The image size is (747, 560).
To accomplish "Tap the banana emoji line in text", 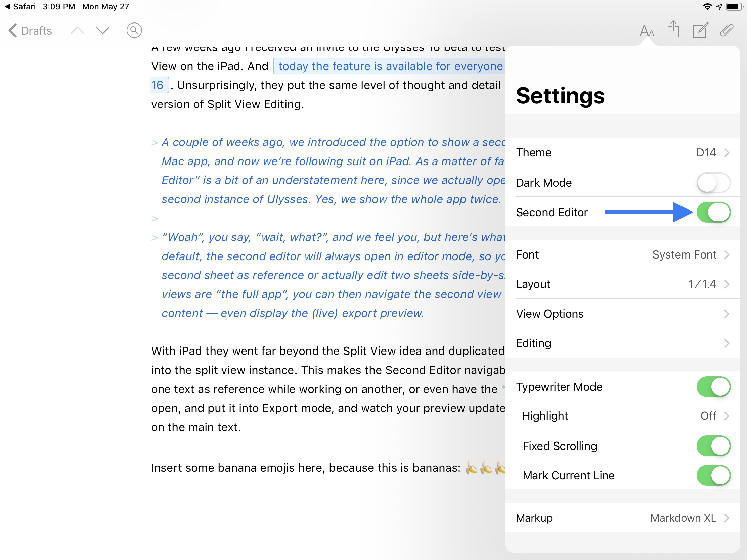I will tap(327, 468).
